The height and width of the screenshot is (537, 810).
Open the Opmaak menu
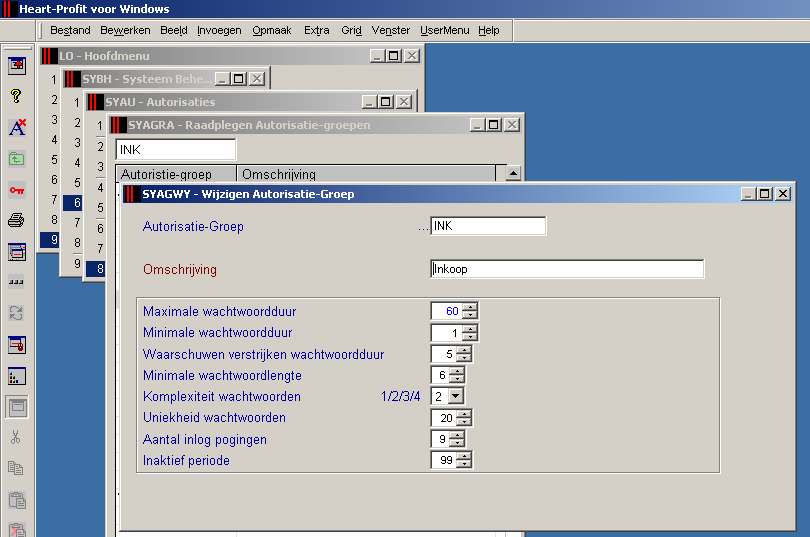click(x=272, y=30)
